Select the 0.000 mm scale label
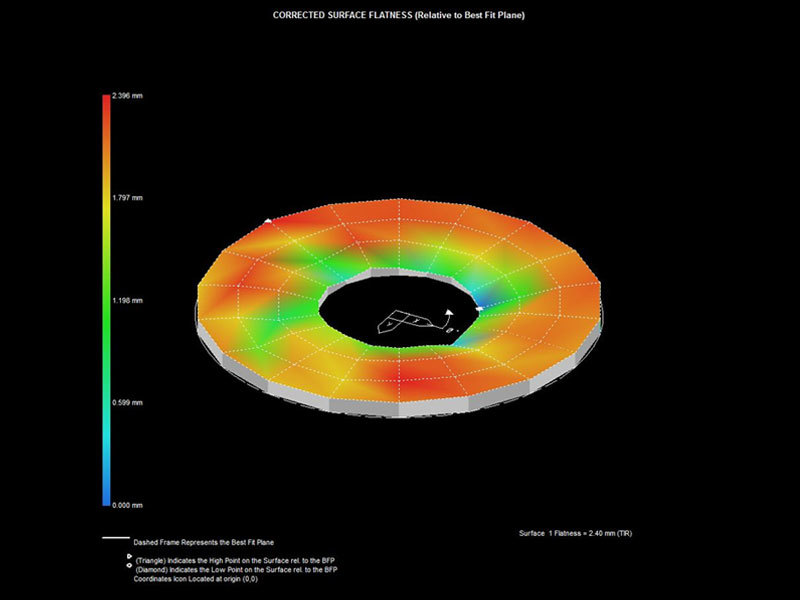This screenshot has width=800, height=600. (128, 505)
